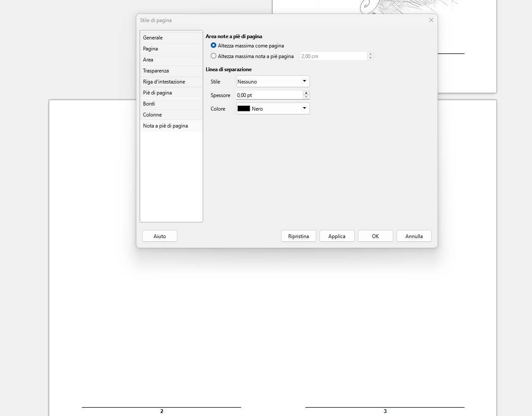
Task: Click the Ripristina button
Action: 298,236
